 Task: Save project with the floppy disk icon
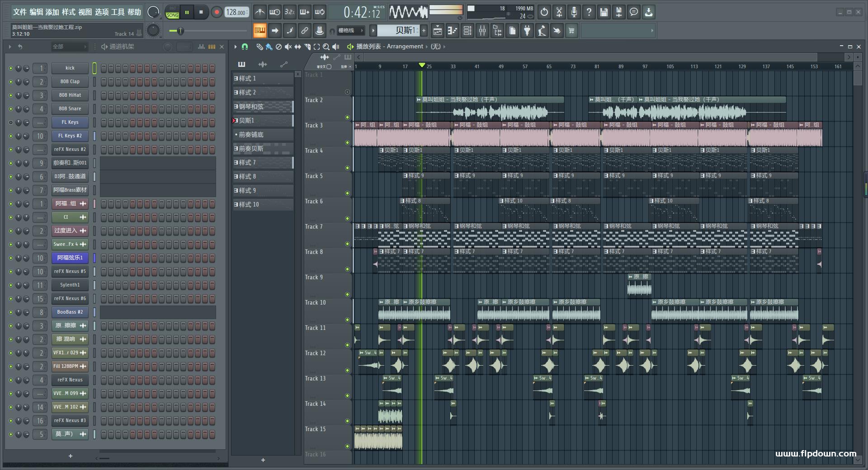coord(604,12)
